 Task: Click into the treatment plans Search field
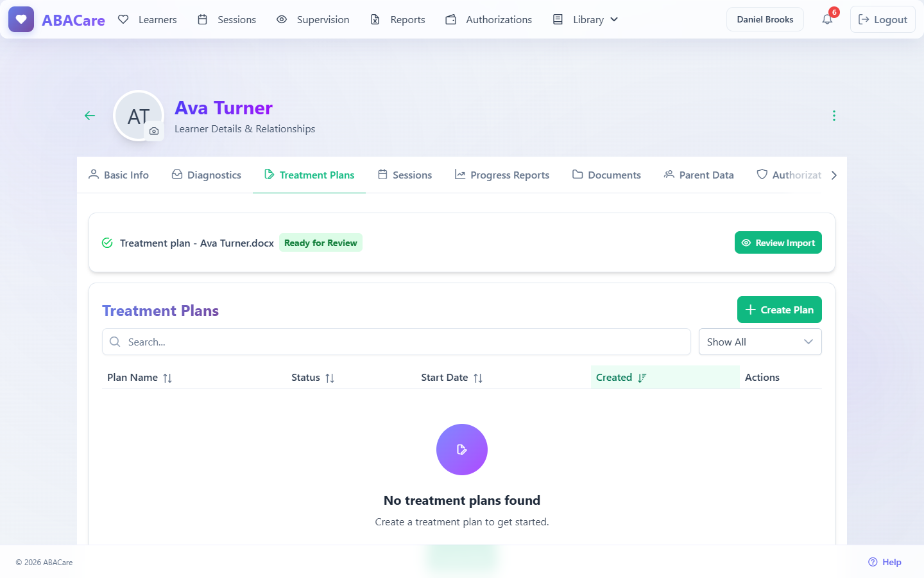(396, 342)
